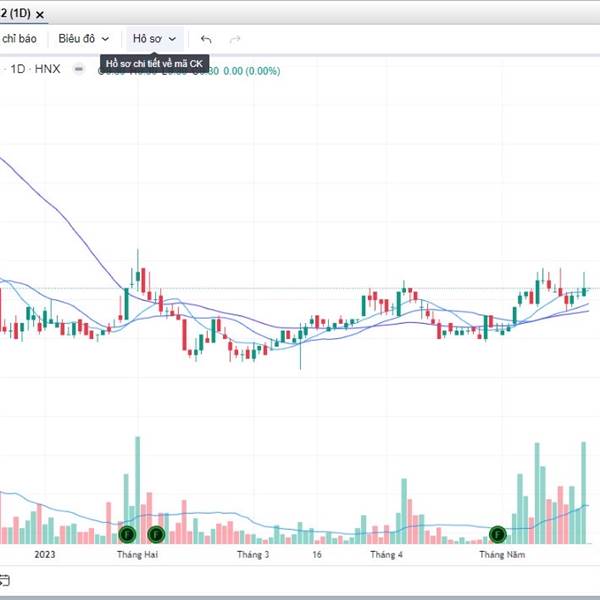Click the Tháng Năm time axis label

click(x=502, y=554)
